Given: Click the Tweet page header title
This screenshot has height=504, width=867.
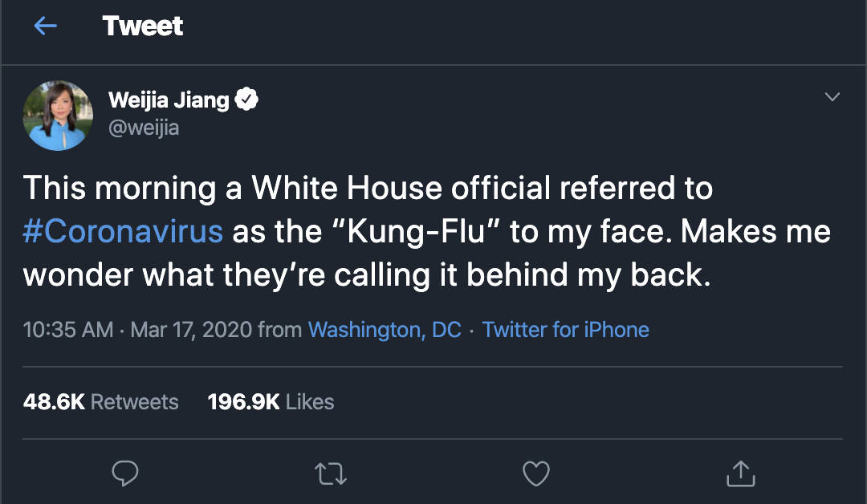Looking at the screenshot, I should pyautogui.click(x=143, y=26).
